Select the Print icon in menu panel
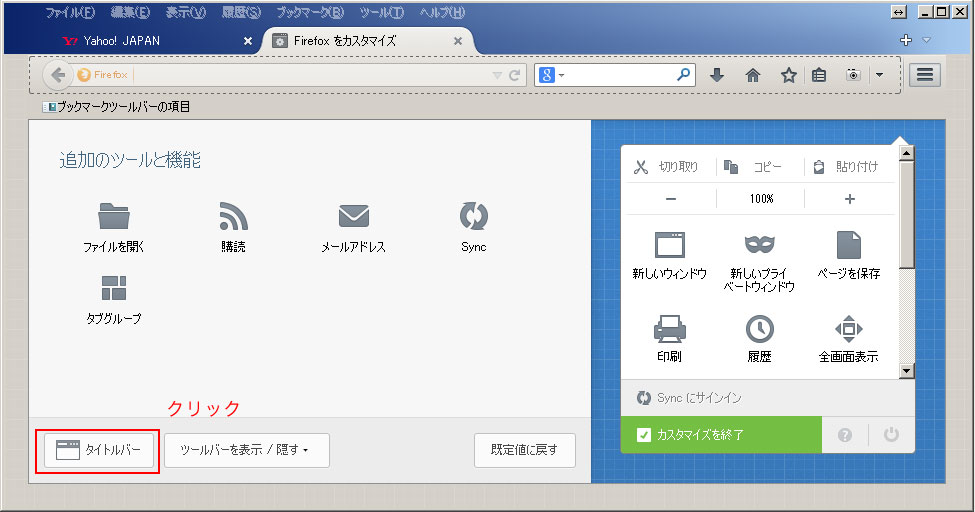This screenshot has height=512, width=975. pyautogui.click(x=670, y=328)
